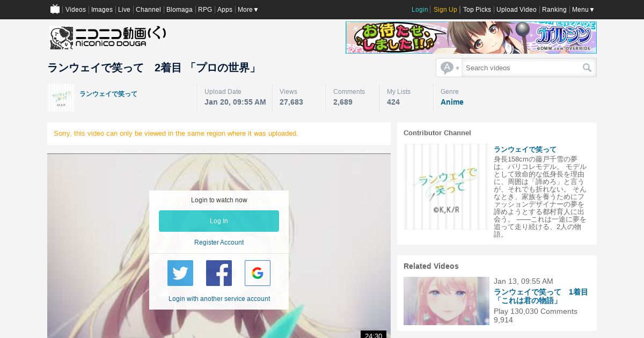The image size is (644, 338).
Task: Open related video 1着目 title link
Action: [x=541, y=296]
